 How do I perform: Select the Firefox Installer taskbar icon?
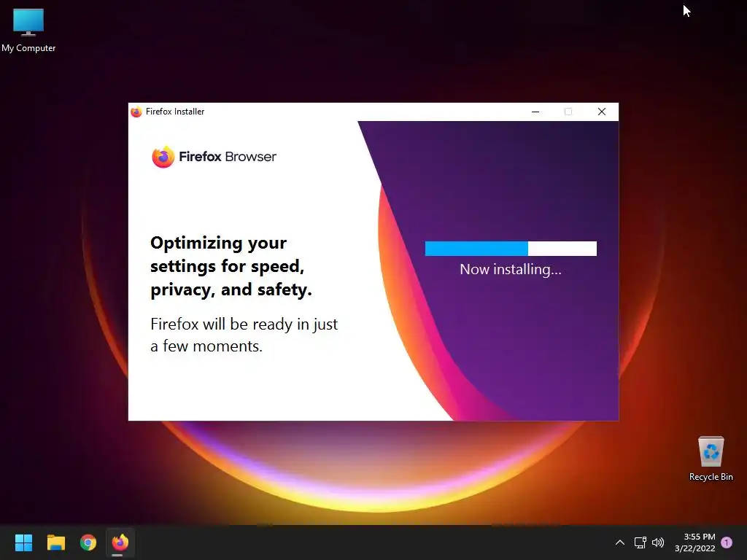(120, 542)
